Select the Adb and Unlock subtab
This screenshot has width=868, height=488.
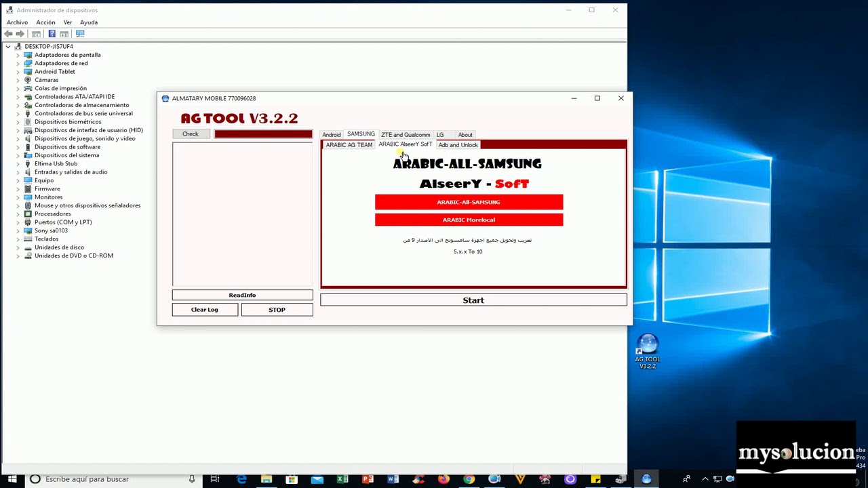tap(458, 145)
